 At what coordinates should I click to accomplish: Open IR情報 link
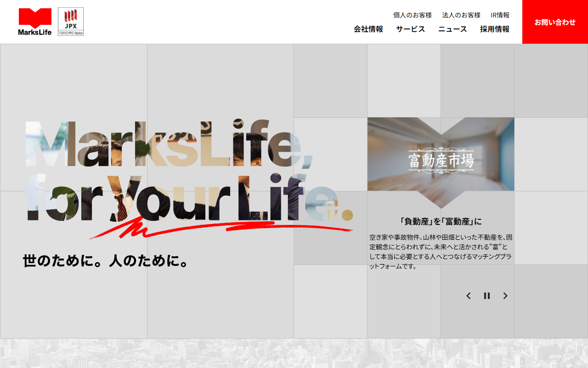click(x=500, y=15)
